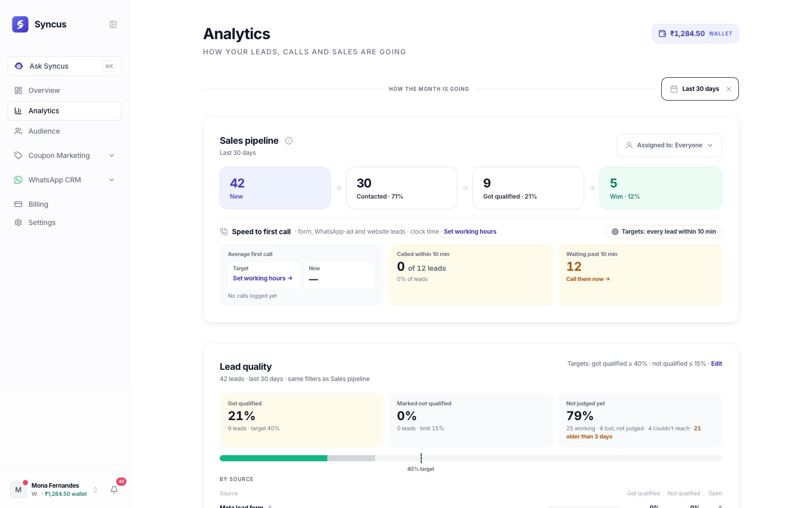Image resolution: width=812 pixels, height=508 pixels.
Task: Click the WhatsApp icon in sidebar
Action: tap(18, 180)
